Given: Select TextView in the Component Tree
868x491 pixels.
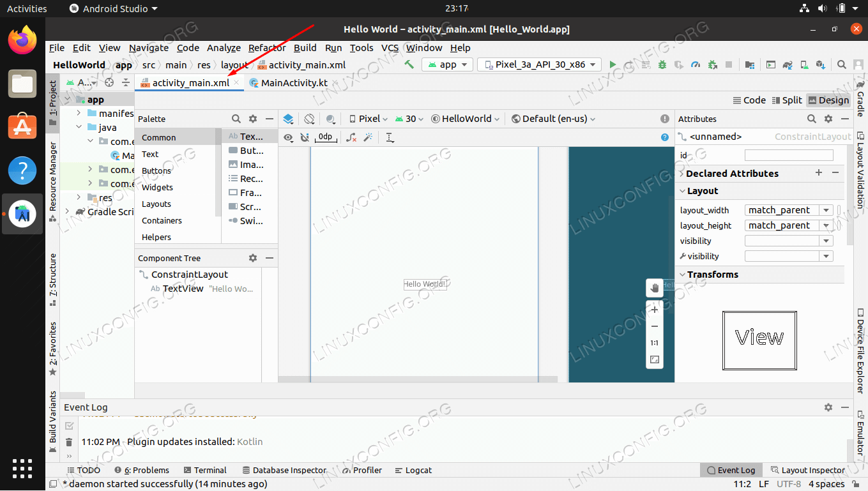Looking at the screenshot, I should 183,289.
